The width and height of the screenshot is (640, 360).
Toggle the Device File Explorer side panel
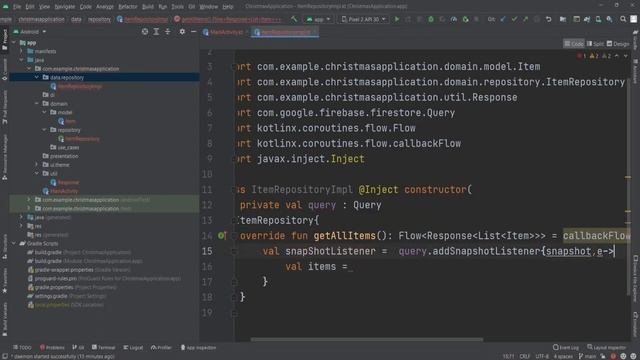pyautogui.click(x=636, y=279)
